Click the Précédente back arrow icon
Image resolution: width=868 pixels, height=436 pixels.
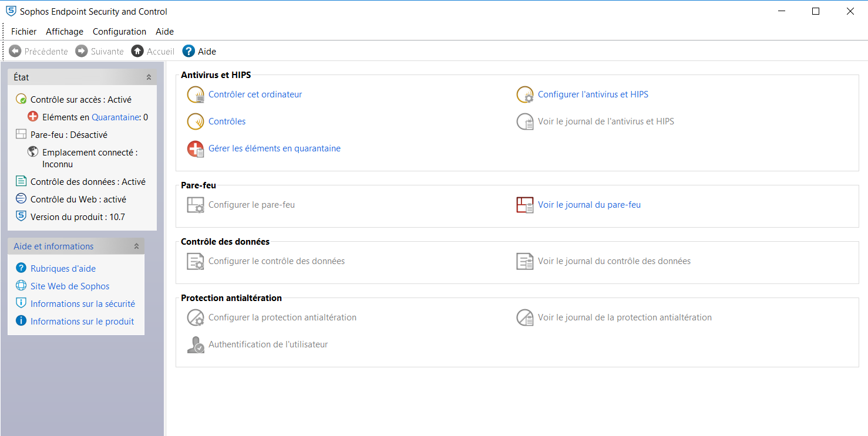point(15,51)
